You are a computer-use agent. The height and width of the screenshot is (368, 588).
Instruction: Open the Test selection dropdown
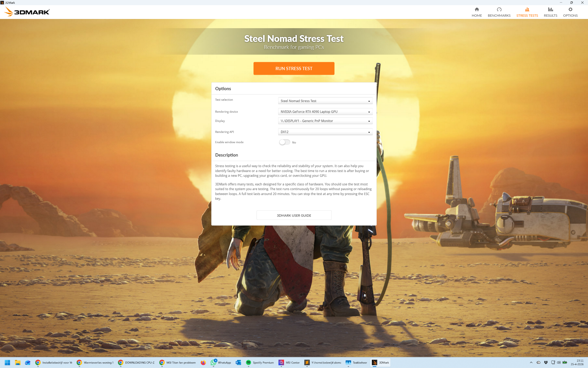[x=325, y=101]
